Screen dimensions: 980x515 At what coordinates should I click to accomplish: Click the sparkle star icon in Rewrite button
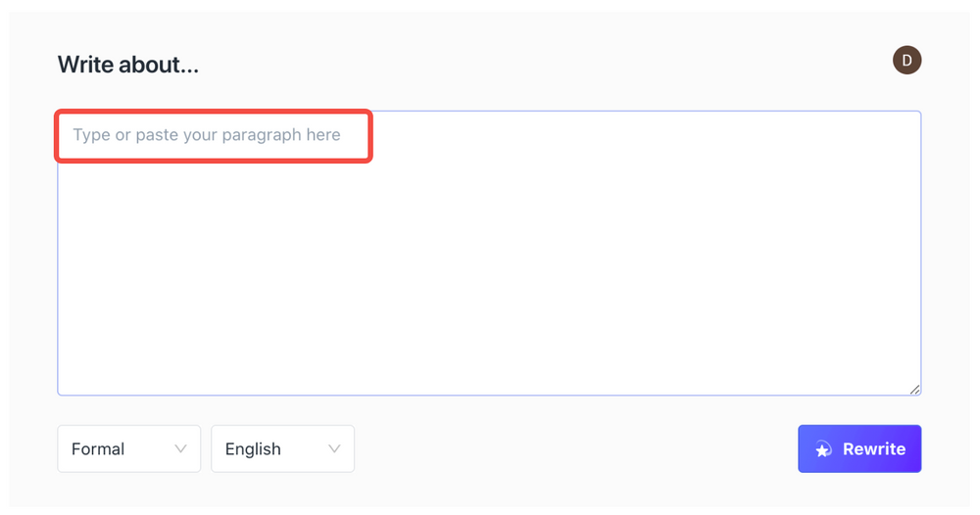823,449
